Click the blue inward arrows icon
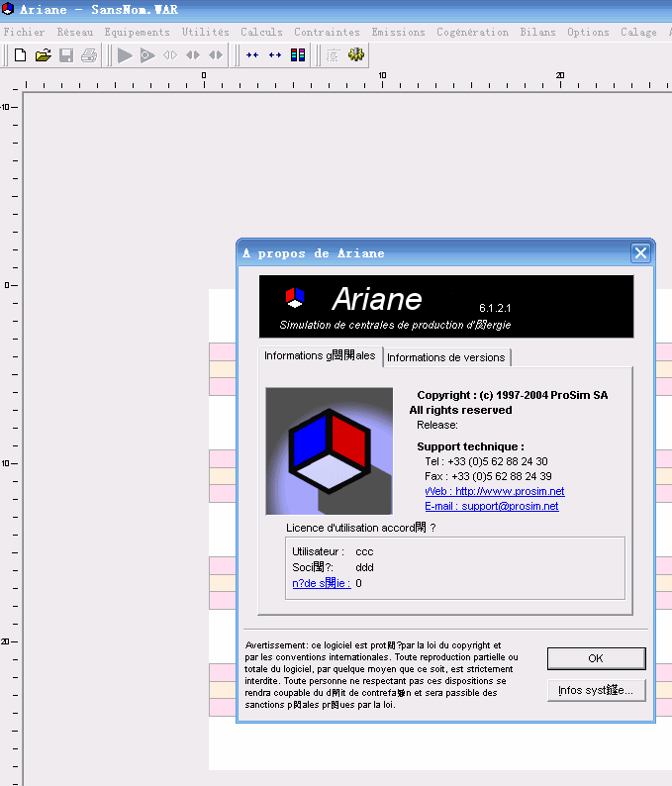Image resolution: width=672 pixels, height=786 pixels. pyautogui.click(x=252, y=55)
